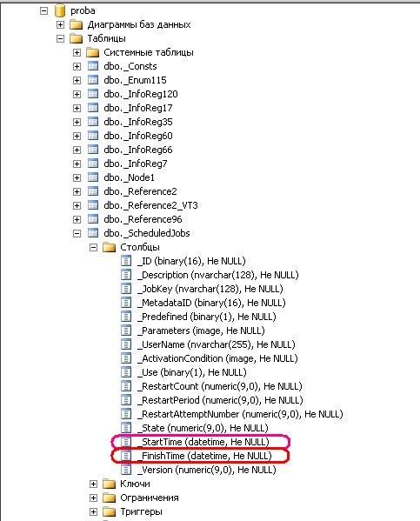Click the dbo._Consts table icon
Image resolution: width=420 pixels, height=521 pixels.
pyautogui.click(x=93, y=66)
